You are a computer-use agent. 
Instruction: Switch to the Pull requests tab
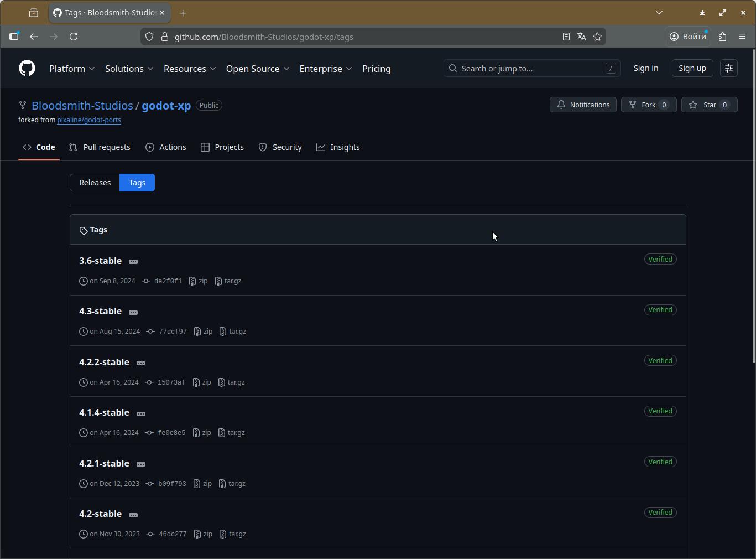tap(100, 147)
